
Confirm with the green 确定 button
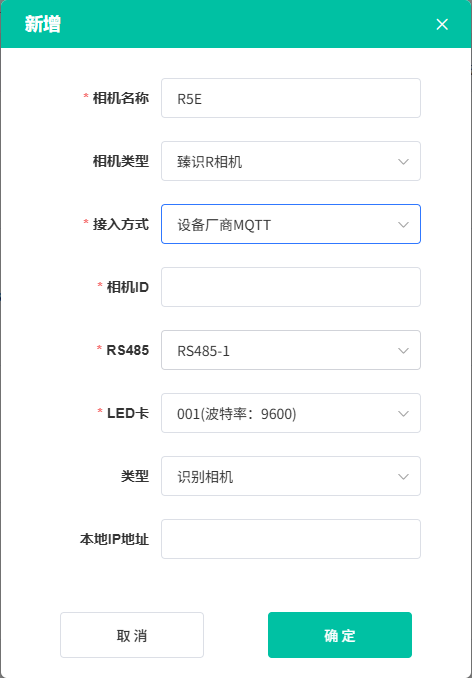[340, 635]
